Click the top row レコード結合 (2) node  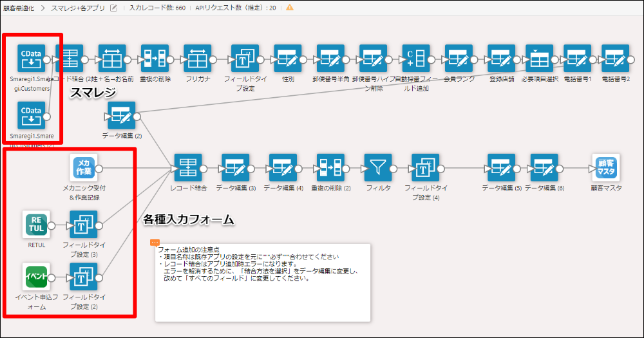(x=70, y=59)
